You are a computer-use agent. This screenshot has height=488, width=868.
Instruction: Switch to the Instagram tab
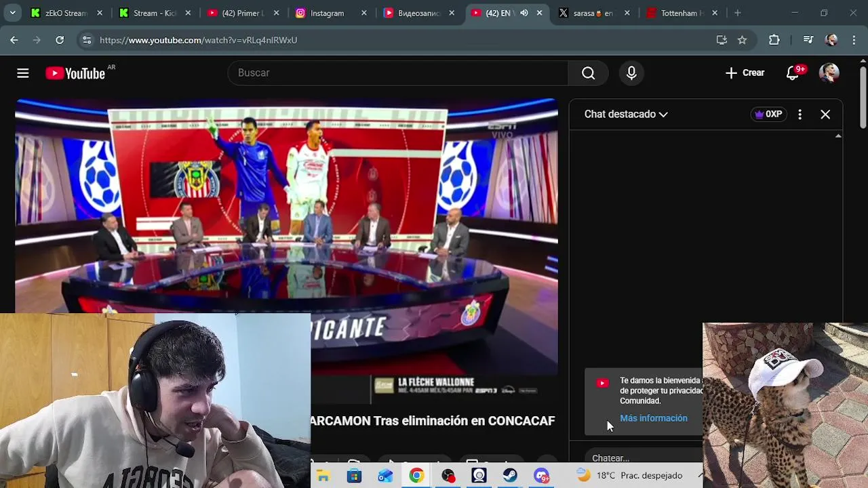(x=330, y=13)
